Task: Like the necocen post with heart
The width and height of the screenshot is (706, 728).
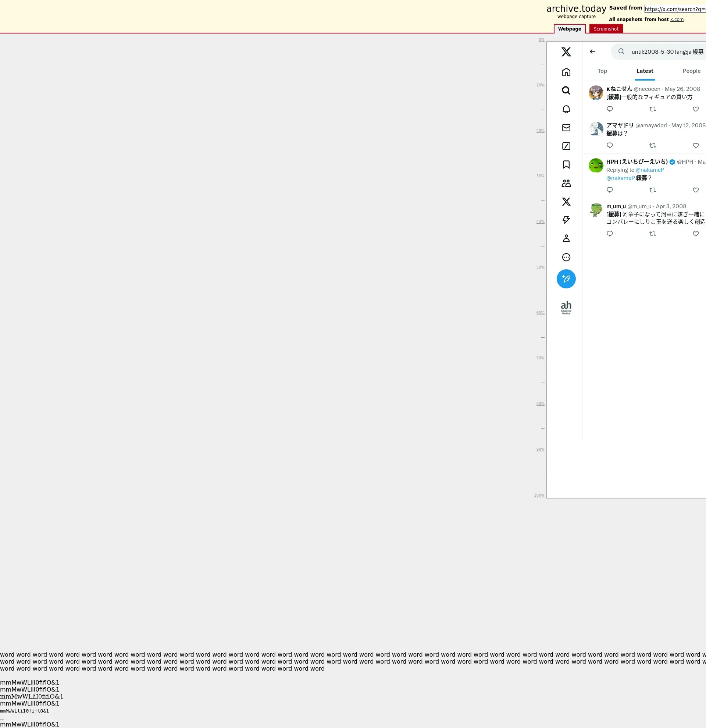Action: (695, 109)
